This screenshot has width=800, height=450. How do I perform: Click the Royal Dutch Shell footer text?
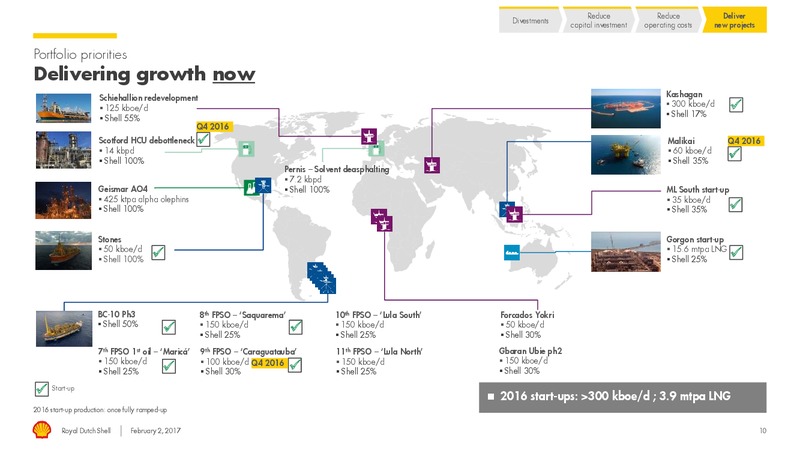(86, 431)
